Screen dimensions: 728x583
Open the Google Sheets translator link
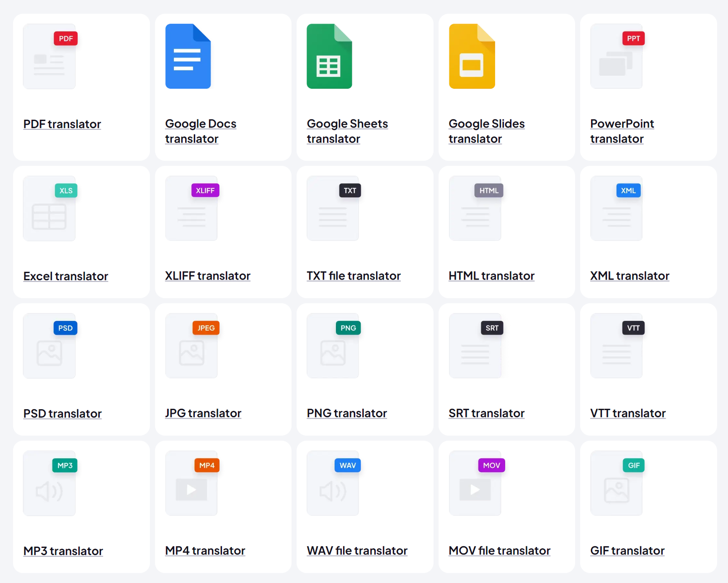pos(347,131)
